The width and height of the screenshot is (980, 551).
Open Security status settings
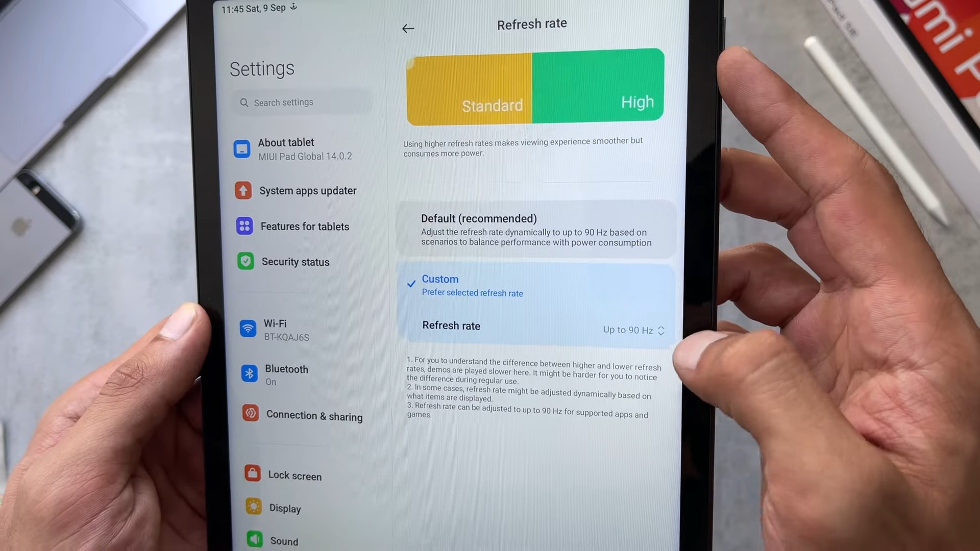coord(296,261)
